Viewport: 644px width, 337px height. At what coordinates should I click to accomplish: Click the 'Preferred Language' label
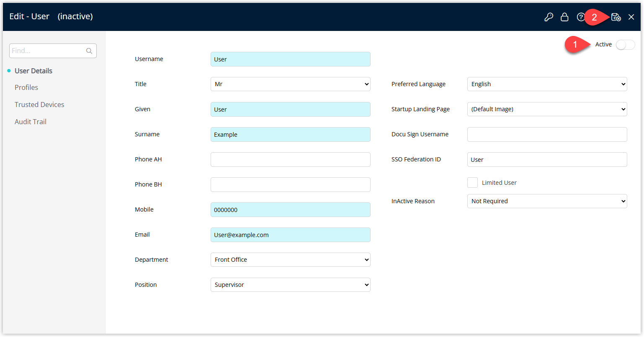pyautogui.click(x=418, y=84)
